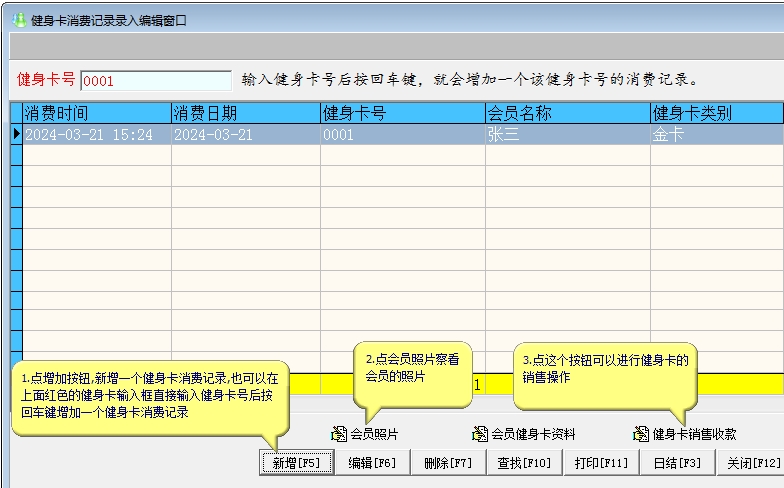
Task: Click the 会员名称 column header
Action: (x=567, y=113)
